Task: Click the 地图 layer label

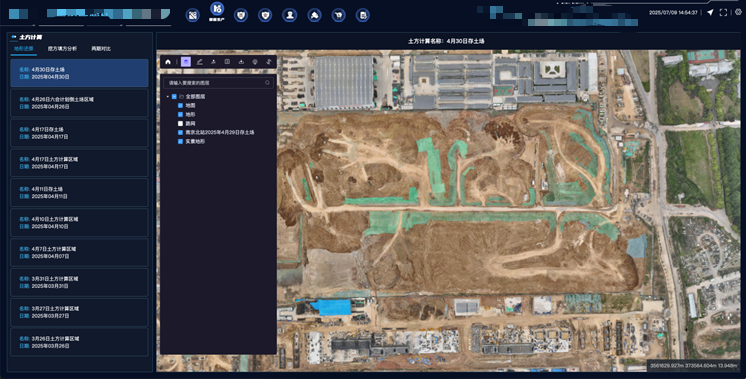Action: coord(190,106)
